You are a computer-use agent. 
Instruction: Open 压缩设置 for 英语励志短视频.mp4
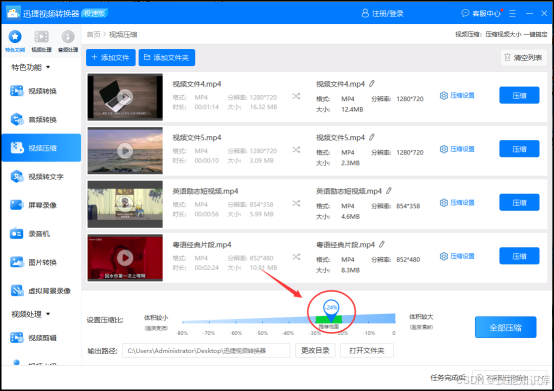(x=457, y=203)
